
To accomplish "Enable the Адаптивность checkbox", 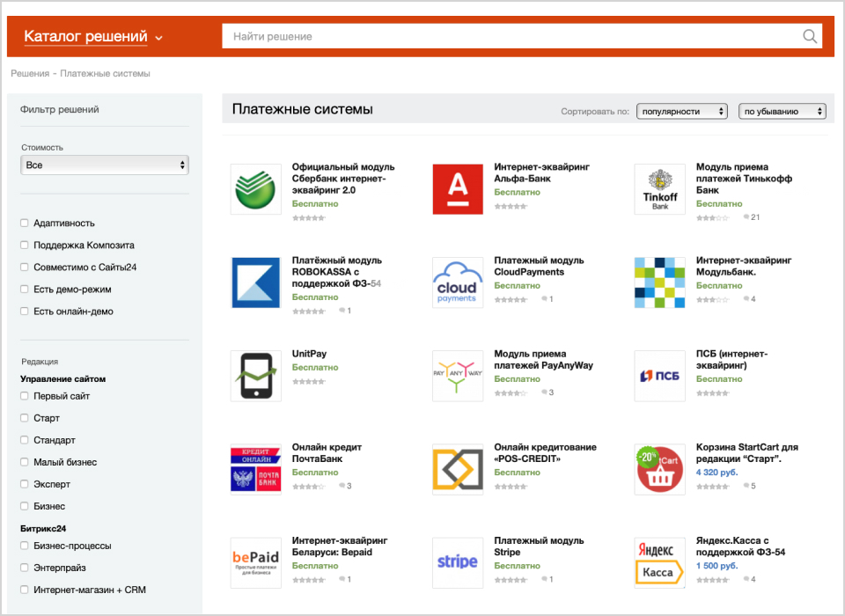I will [25, 223].
